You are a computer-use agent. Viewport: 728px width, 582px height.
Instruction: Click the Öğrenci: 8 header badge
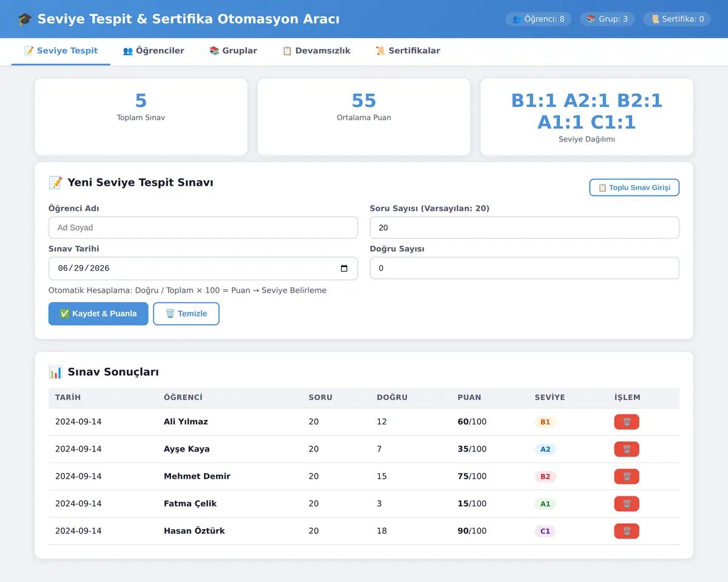point(539,19)
